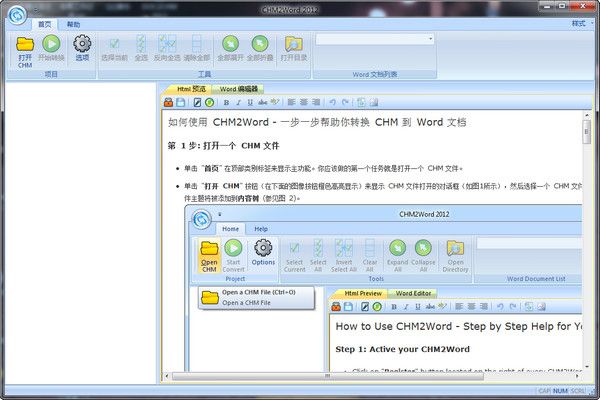
Task: Switch to the 首页 ribbon tab
Action: (x=44, y=24)
